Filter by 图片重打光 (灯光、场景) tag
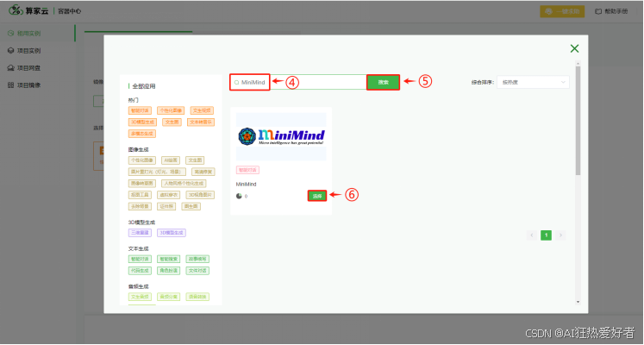This screenshot has width=644, height=345. (x=157, y=172)
